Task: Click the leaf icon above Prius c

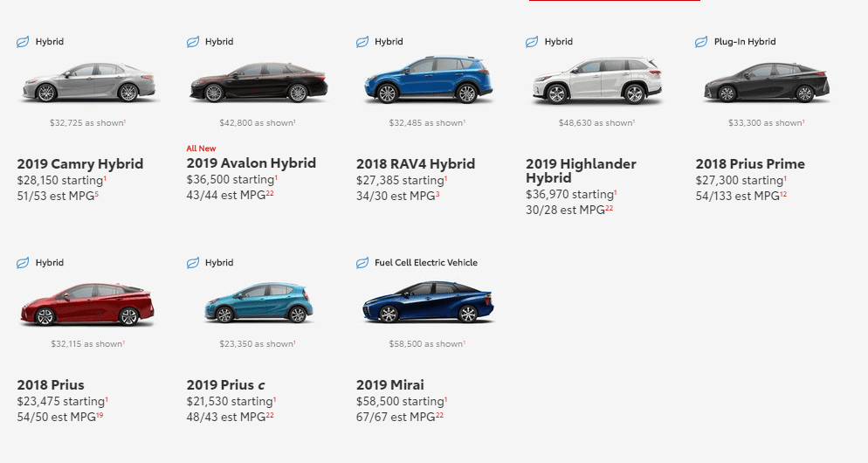Action: point(193,263)
